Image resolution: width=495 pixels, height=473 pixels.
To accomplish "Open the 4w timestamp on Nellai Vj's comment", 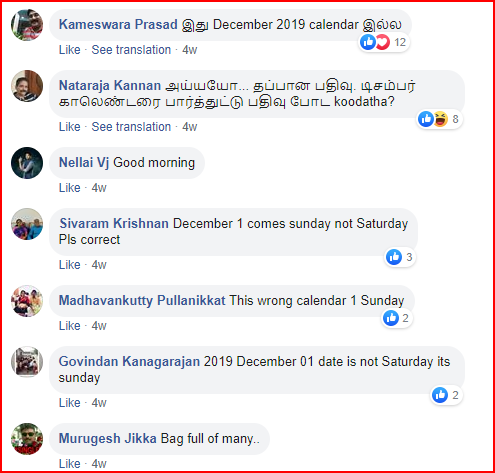I will [99, 188].
